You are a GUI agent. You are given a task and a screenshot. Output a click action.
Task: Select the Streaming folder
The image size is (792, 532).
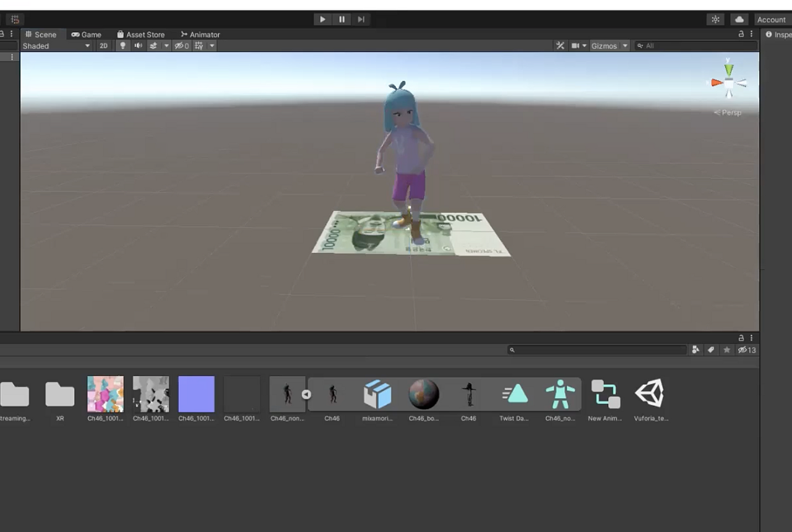[x=15, y=395]
